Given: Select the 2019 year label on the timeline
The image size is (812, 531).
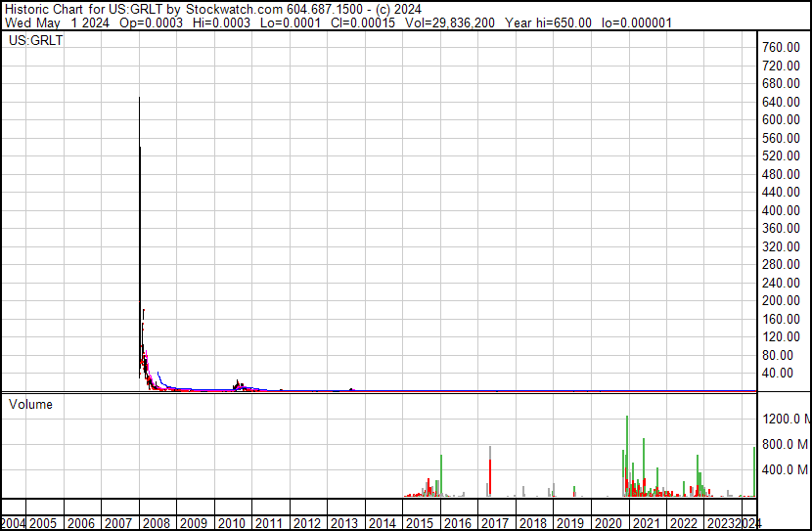Looking at the screenshot, I should point(570,523).
